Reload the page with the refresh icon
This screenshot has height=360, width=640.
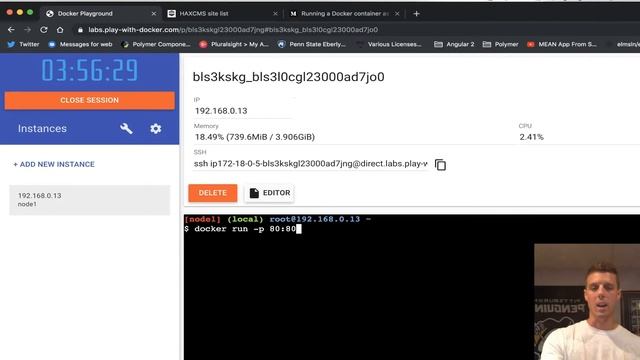pyautogui.click(x=44, y=30)
